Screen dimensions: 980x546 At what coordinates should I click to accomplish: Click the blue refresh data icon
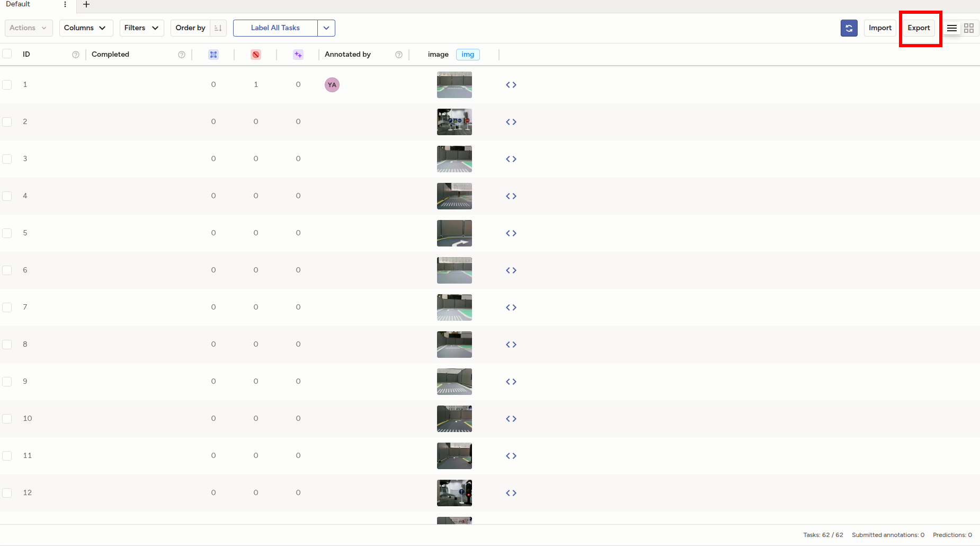pyautogui.click(x=849, y=28)
